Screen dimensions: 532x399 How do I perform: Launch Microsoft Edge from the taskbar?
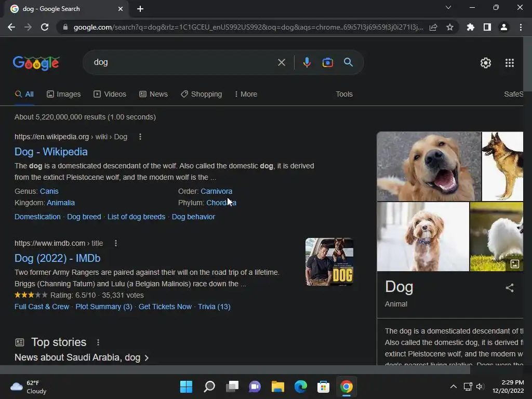click(x=301, y=387)
